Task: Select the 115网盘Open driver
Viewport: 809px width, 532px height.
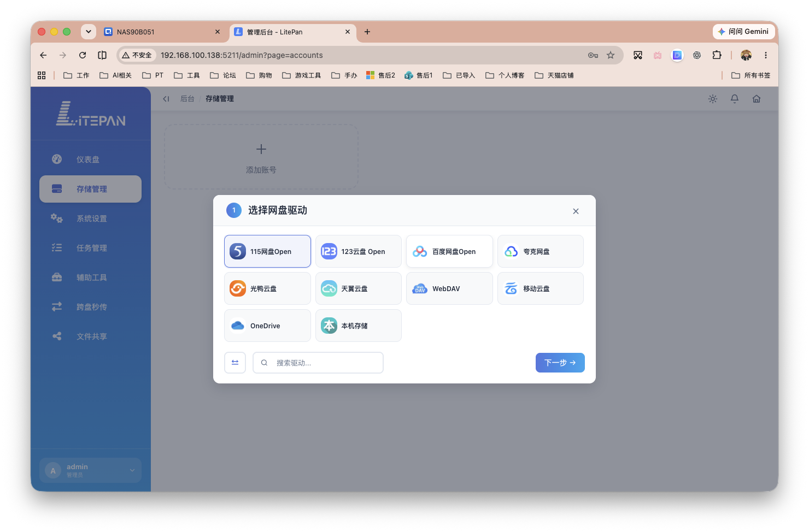Action: click(267, 251)
